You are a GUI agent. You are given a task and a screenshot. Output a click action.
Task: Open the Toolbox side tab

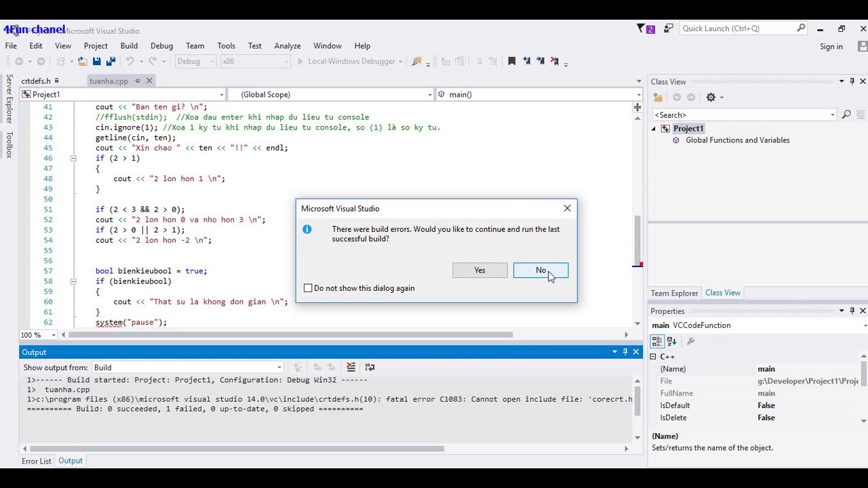(9, 144)
